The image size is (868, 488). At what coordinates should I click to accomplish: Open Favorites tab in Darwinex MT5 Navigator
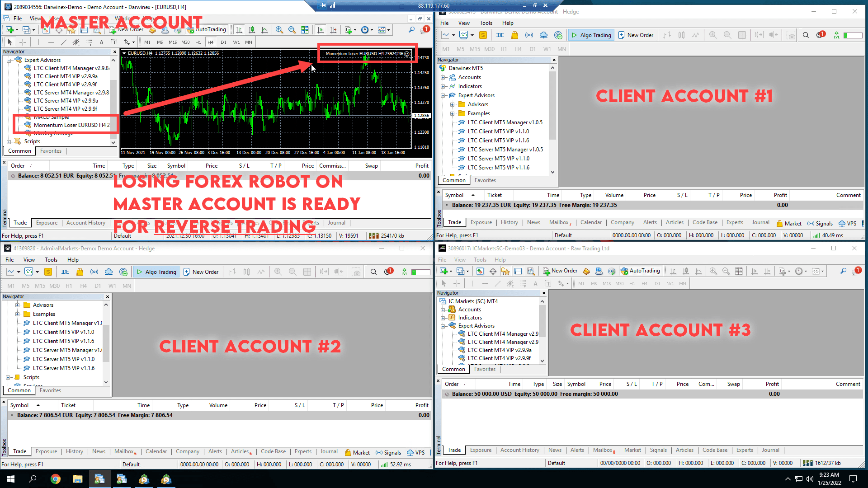[485, 180]
